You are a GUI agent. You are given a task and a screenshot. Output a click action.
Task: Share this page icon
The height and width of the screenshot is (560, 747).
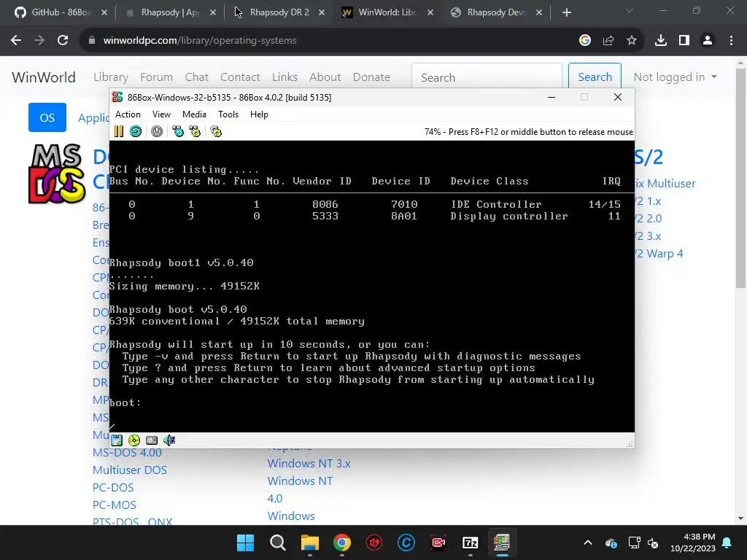[608, 41]
